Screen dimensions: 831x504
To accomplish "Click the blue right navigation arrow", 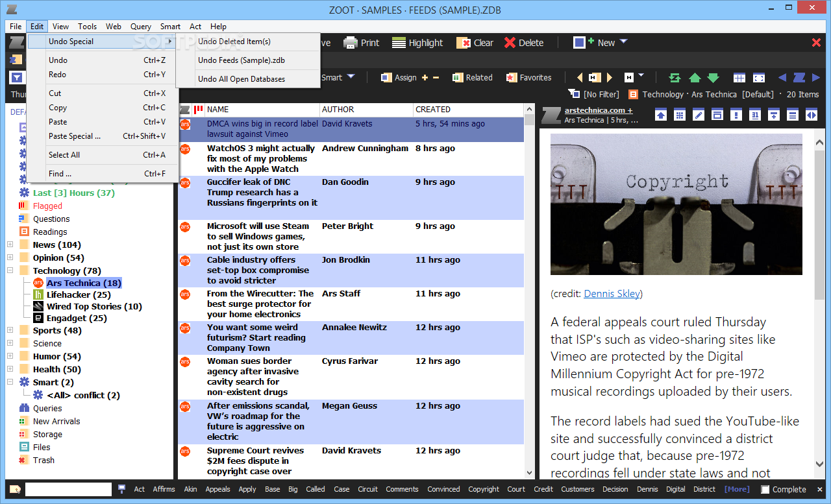I will [816, 78].
